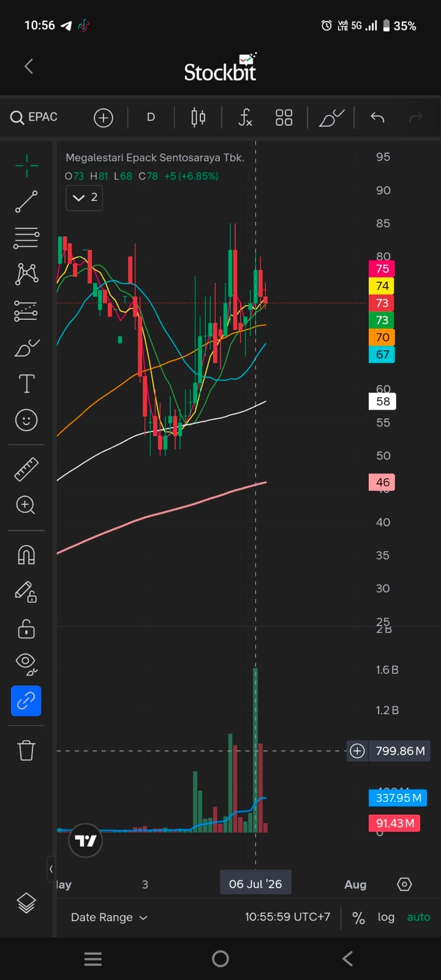Tap the TikTok notification icon
This screenshot has height=980, width=441.
pos(84,26)
